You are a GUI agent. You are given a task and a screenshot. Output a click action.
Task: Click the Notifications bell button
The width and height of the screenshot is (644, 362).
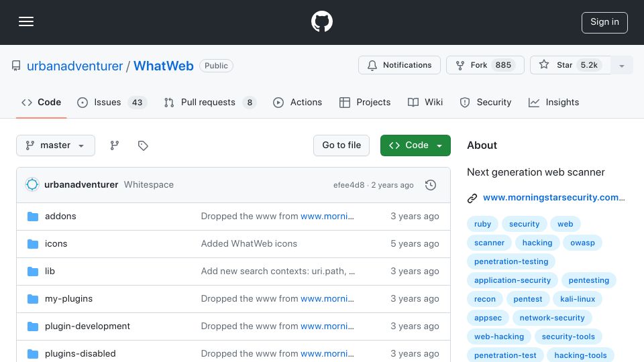[399, 65]
